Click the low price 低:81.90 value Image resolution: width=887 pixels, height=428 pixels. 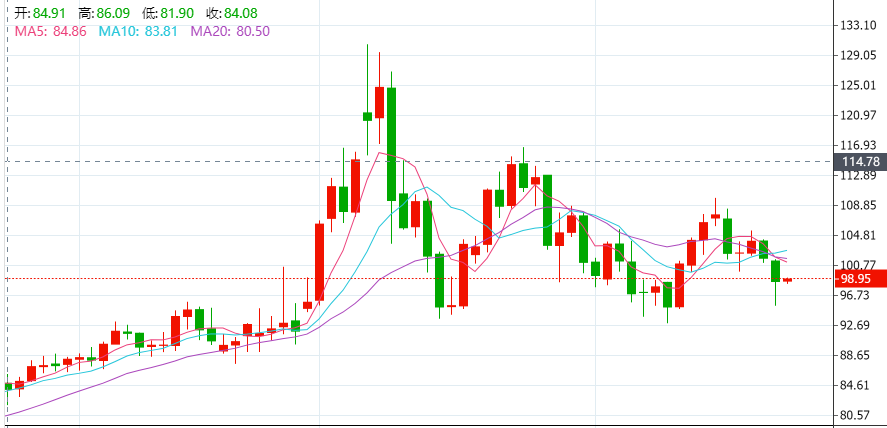click(168, 12)
